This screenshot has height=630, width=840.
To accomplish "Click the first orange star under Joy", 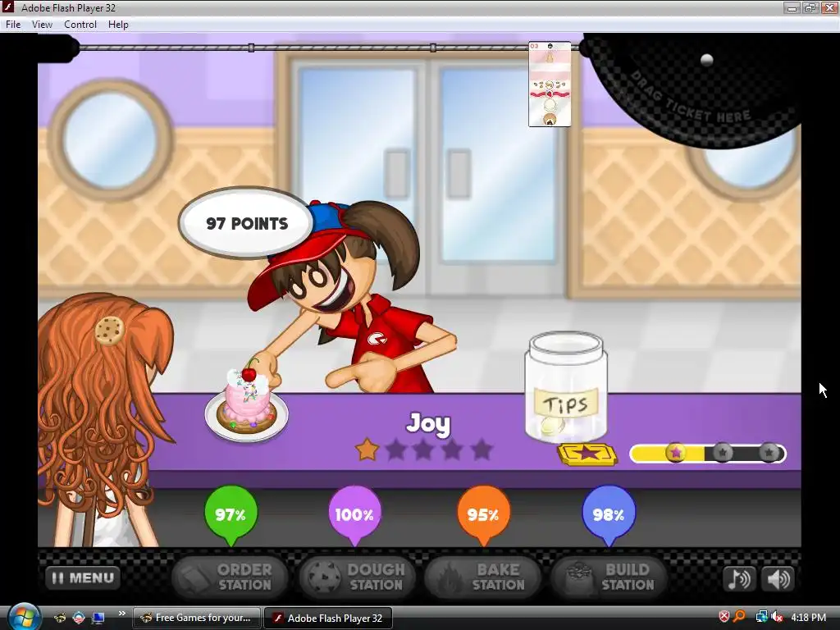I will click(x=367, y=450).
